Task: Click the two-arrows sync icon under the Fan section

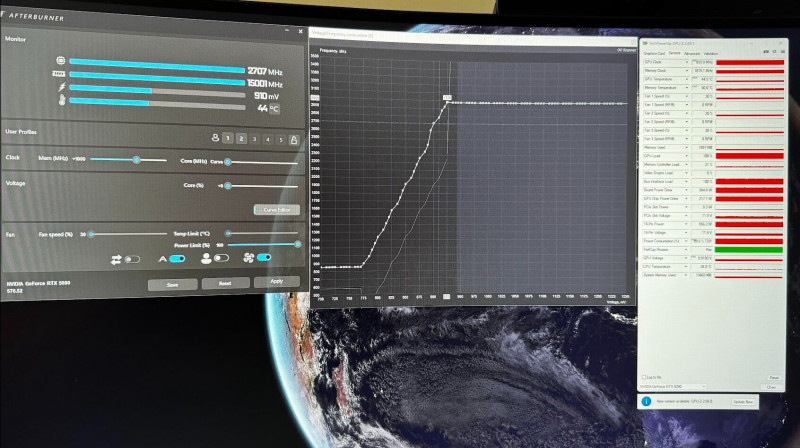Action: point(116,260)
